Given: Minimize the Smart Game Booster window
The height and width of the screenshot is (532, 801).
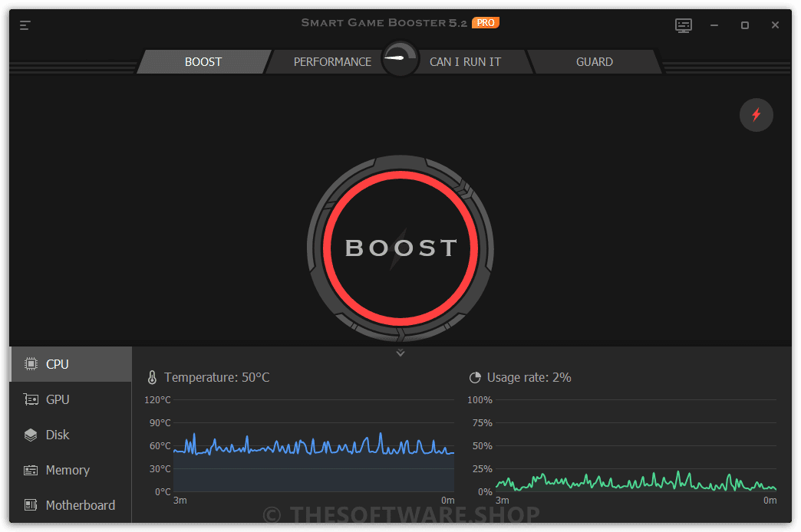Looking at the screenshot, I should pyautogui.click(x=714, y=25).
